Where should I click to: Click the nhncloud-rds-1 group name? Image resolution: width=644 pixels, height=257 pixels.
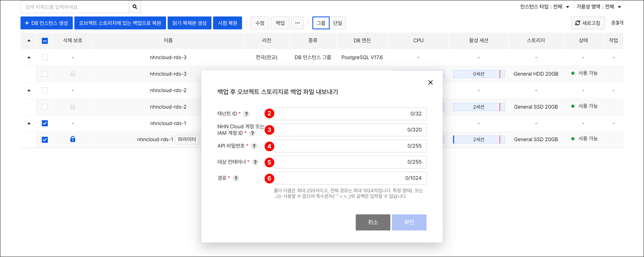[168, 123]
